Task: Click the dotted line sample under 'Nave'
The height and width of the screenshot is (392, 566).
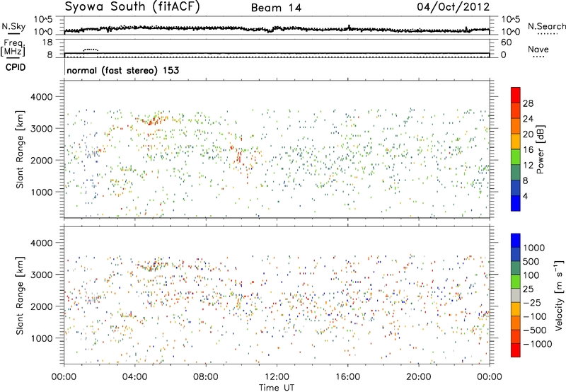Action: coord(538,57)
